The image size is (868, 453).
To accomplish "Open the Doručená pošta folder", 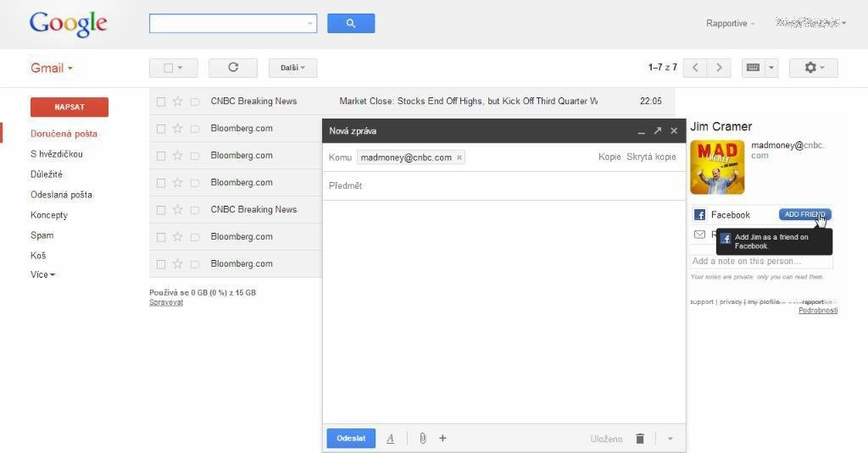I will [x=64, y=134].
